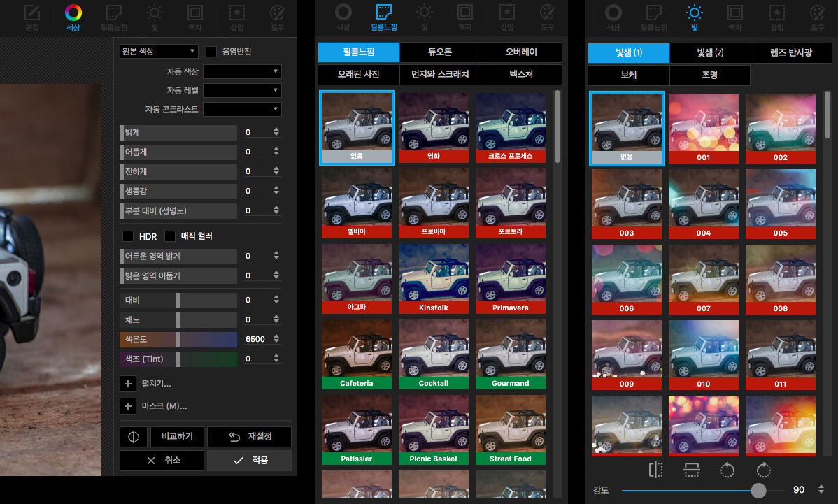Switch to the 텍스처 tab

tap(521, 74)
